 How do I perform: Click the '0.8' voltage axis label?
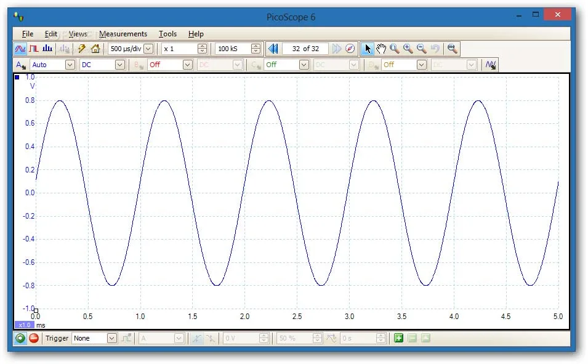coord(30,100)
